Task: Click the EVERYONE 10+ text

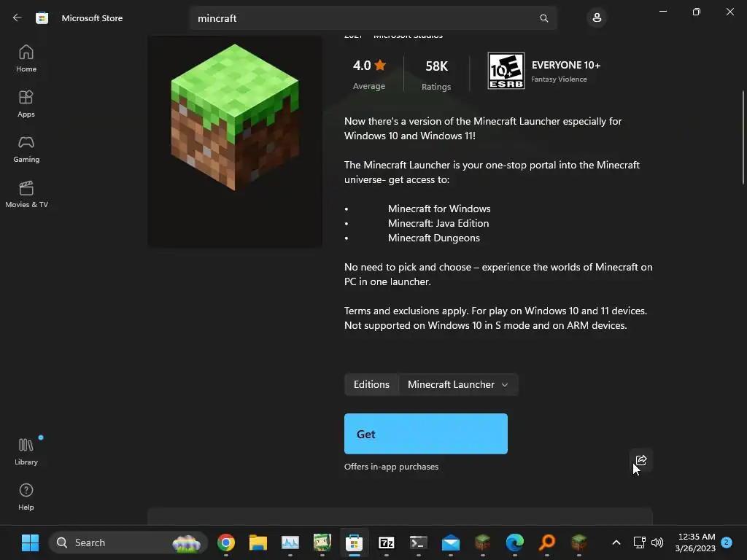Action: tap(566, 65)
